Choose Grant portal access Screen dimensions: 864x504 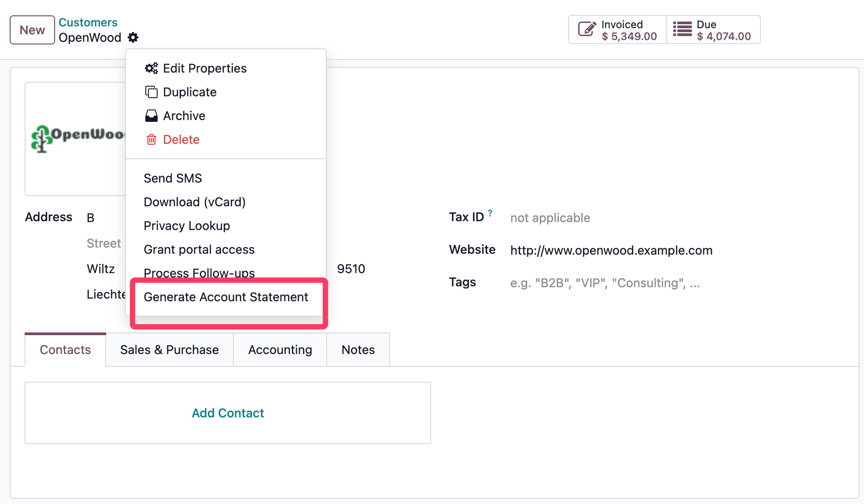point(198,250)
